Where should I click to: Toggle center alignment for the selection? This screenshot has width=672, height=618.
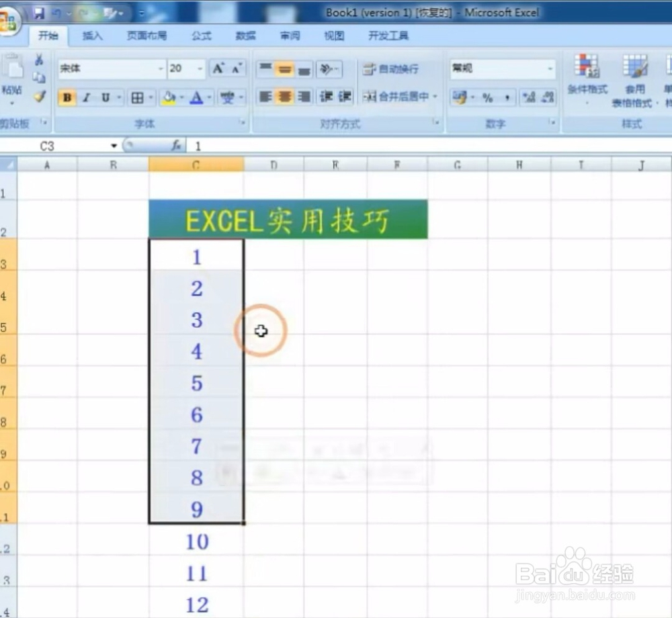[284, 97]
